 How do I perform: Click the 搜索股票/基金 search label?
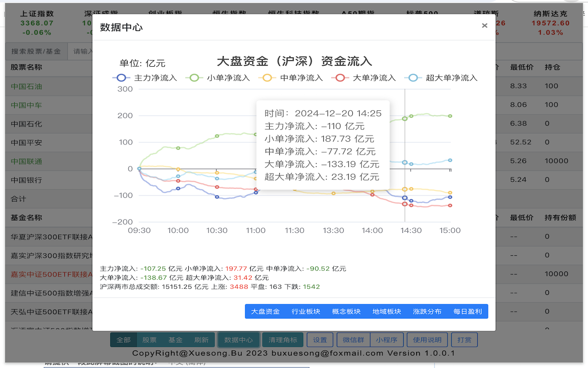pos(36,51)
